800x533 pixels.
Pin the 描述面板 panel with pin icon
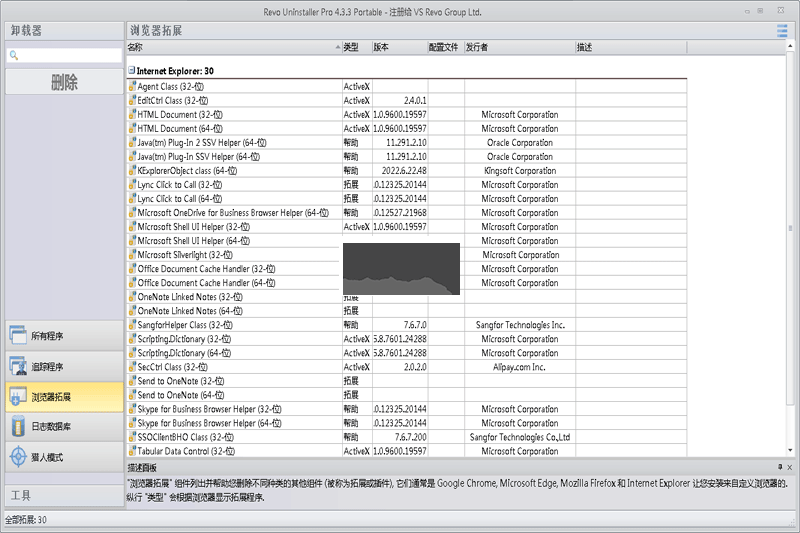pyautogui.click(x=780, y=467)
